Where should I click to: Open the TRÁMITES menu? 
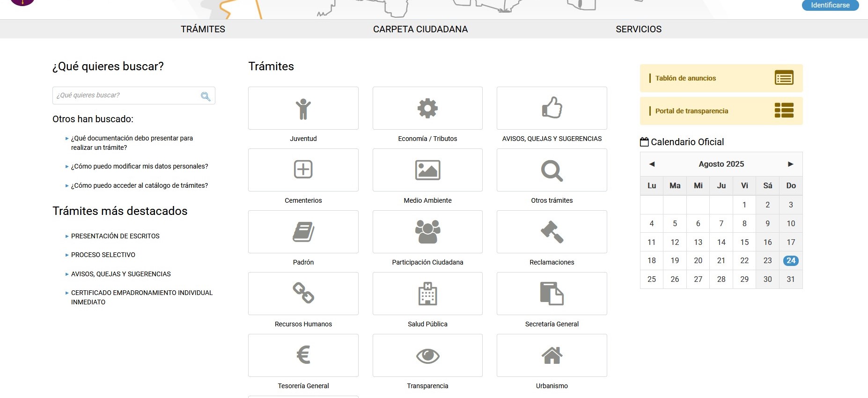click(203, 29)
